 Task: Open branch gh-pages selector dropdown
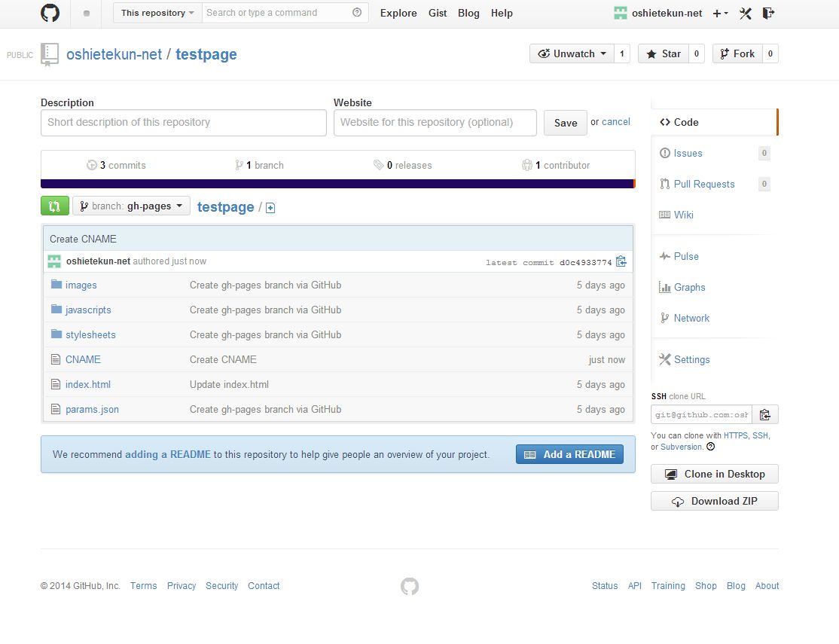point(132,206)
